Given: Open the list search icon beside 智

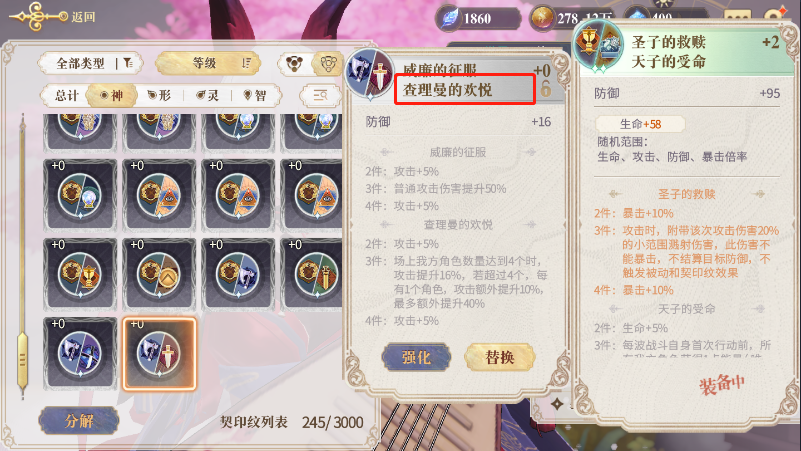Looking at the screenshot, I should point(320,95).
